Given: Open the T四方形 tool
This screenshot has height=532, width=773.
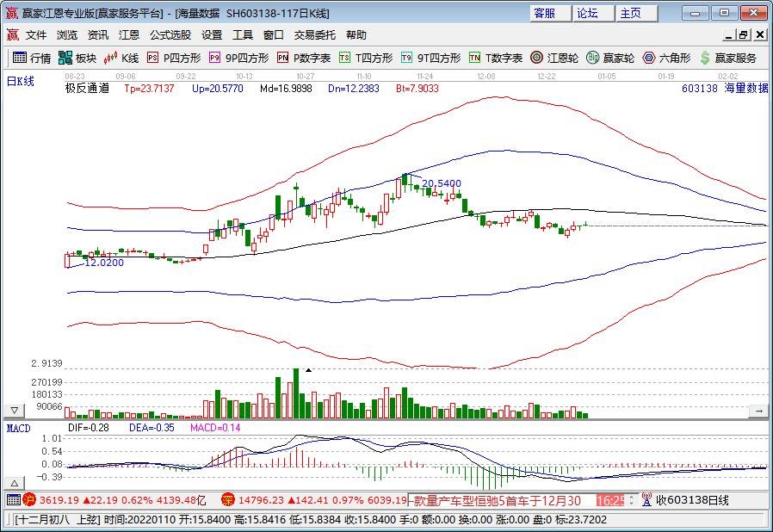Looking at the screenshot, I should [x=366, y=59].
